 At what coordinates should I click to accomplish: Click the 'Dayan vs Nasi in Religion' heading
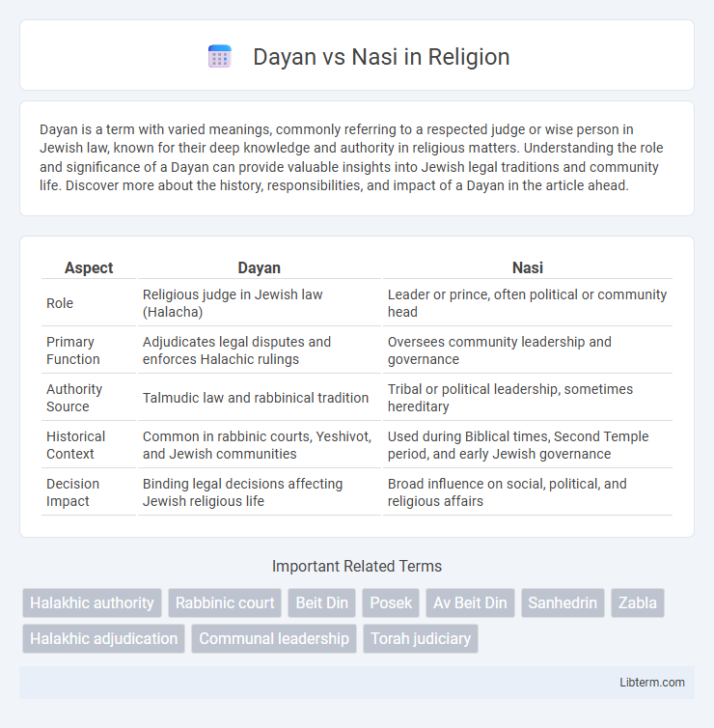click(381, 57)
